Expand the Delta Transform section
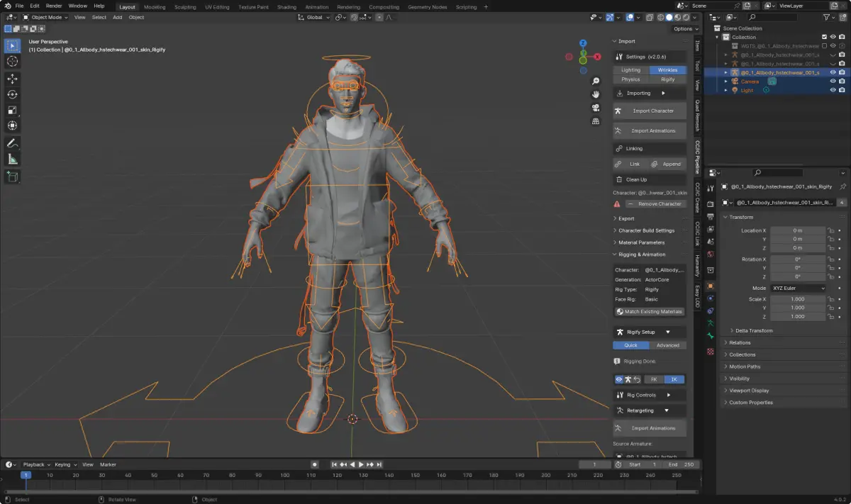Screen dimensions: 851x504 tap(754, 330)
